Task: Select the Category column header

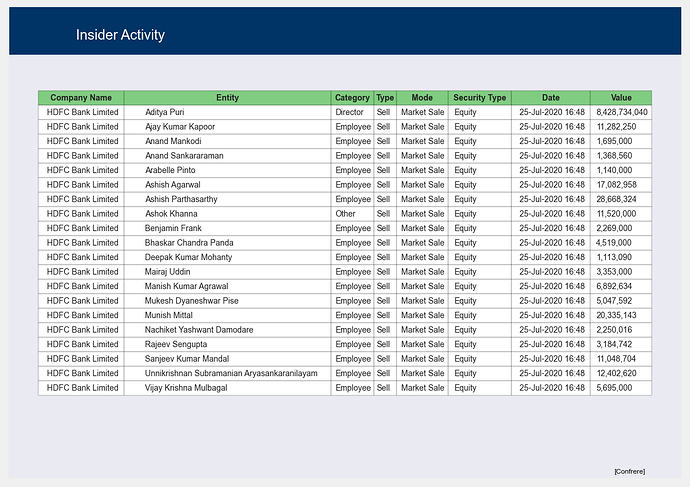Action: click(352, 98)
